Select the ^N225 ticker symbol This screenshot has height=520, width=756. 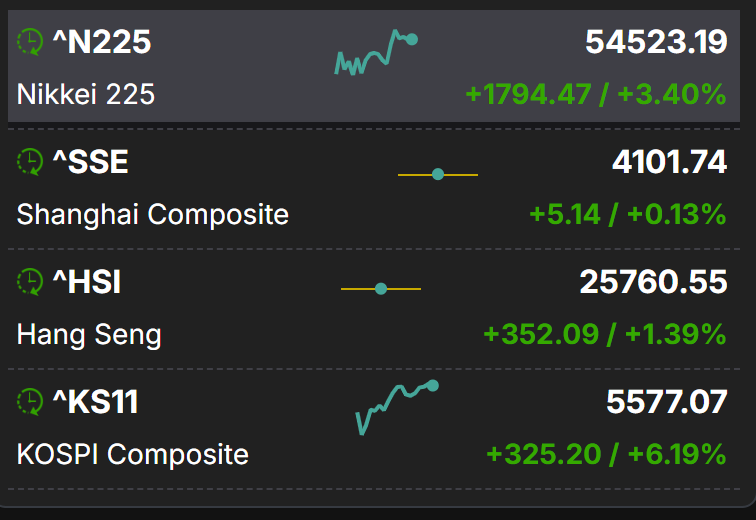pos(101,42)
